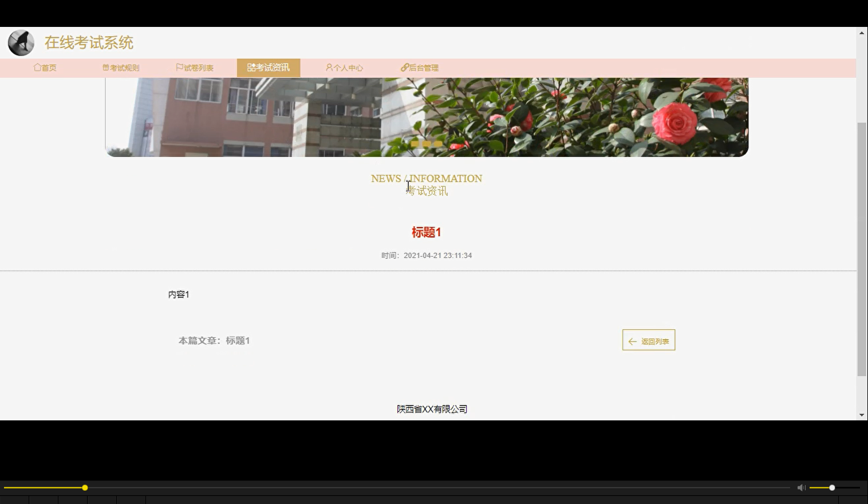Select the person icon next to 个人中心

pyautogui.click(x=328, y=67)
